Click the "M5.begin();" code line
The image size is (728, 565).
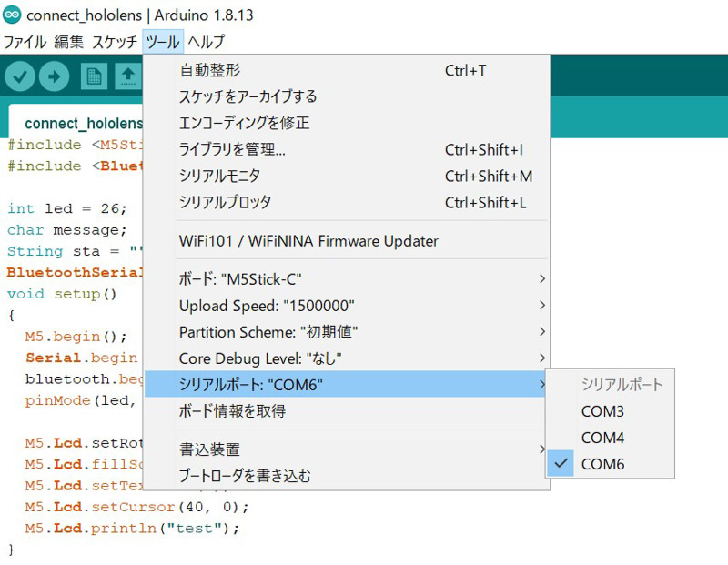coord(76,336)
